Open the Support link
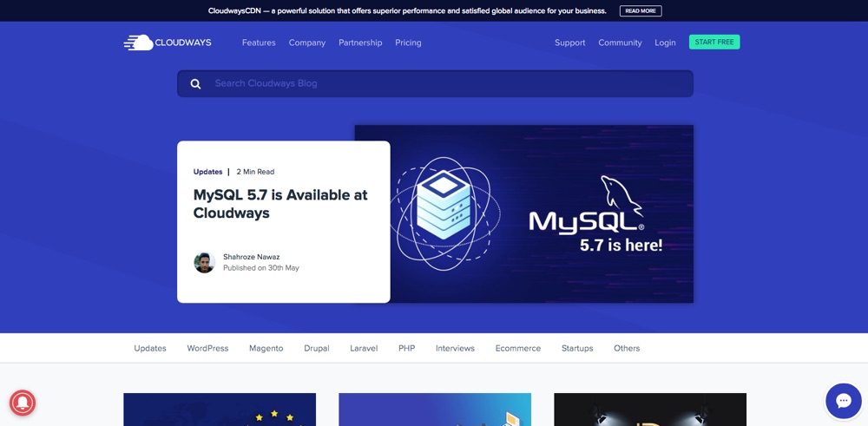868x426 pixels. pos(569,43)
